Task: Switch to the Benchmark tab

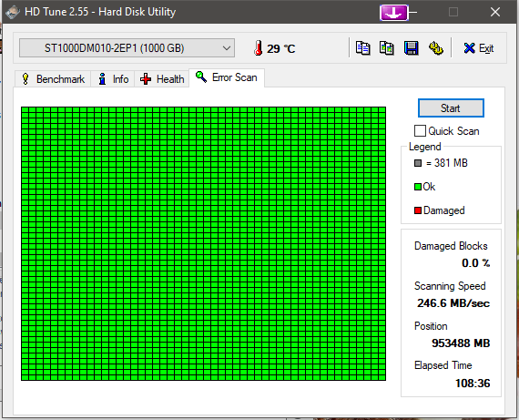Action: click(x=53, y=79)
